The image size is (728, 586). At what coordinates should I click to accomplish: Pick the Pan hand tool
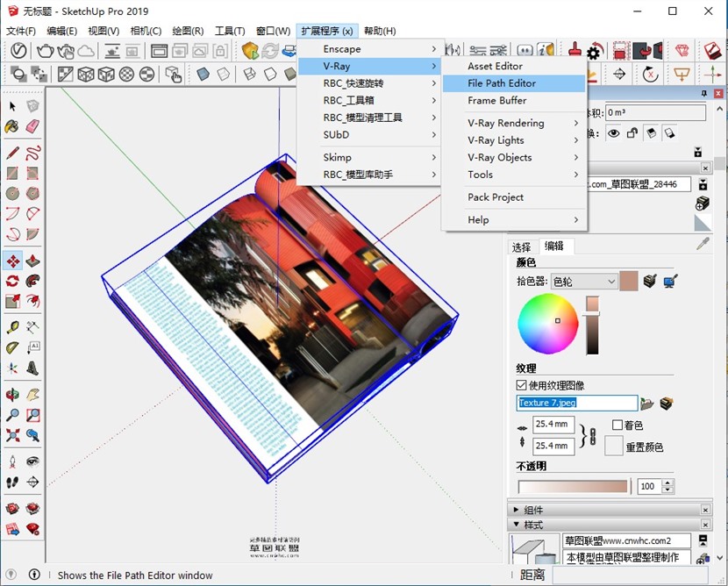(33, 395)
